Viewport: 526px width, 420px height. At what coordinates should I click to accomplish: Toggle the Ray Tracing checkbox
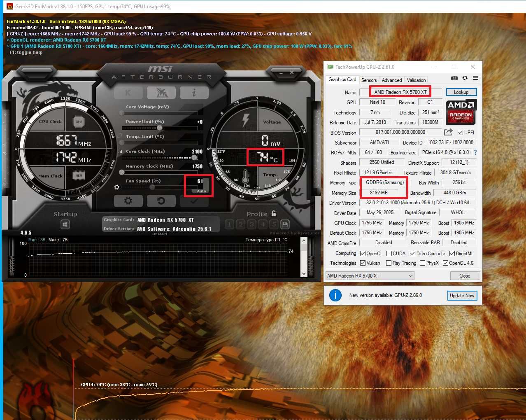[x=389, y=263]
